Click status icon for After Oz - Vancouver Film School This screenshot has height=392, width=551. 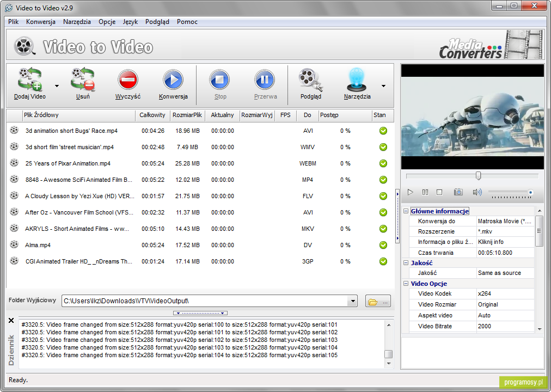click(x=383, y=212)
